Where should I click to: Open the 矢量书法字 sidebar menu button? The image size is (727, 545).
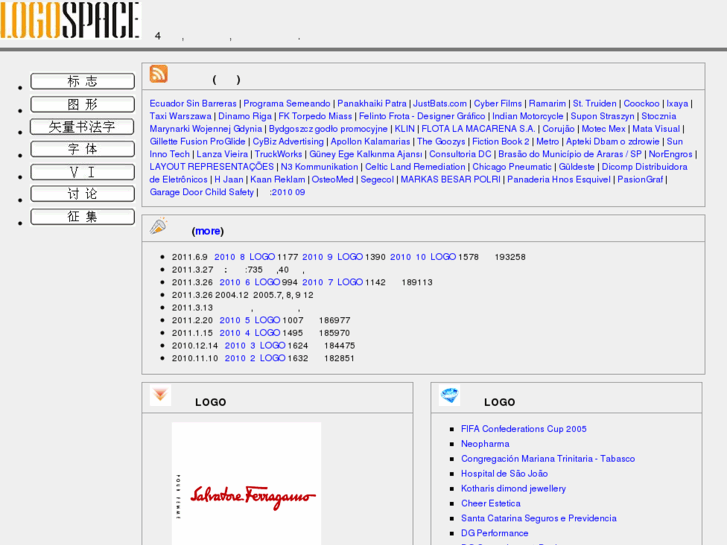pos(83,127)
